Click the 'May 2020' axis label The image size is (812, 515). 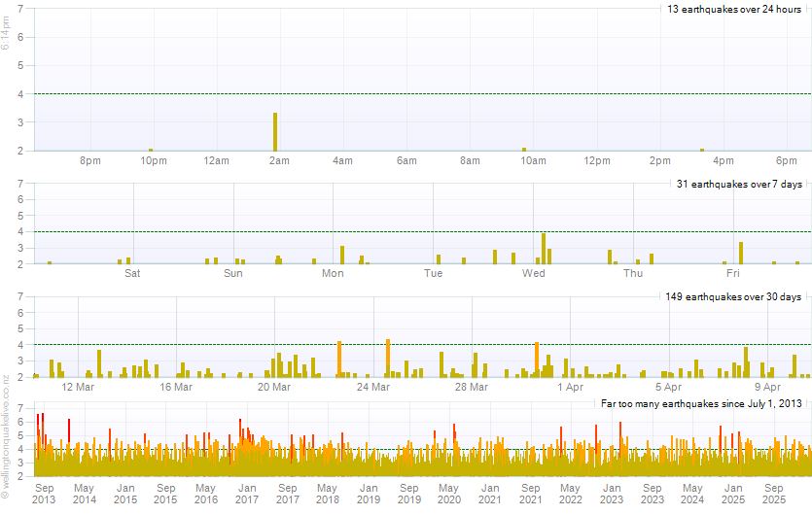click(x=448, y=494)
